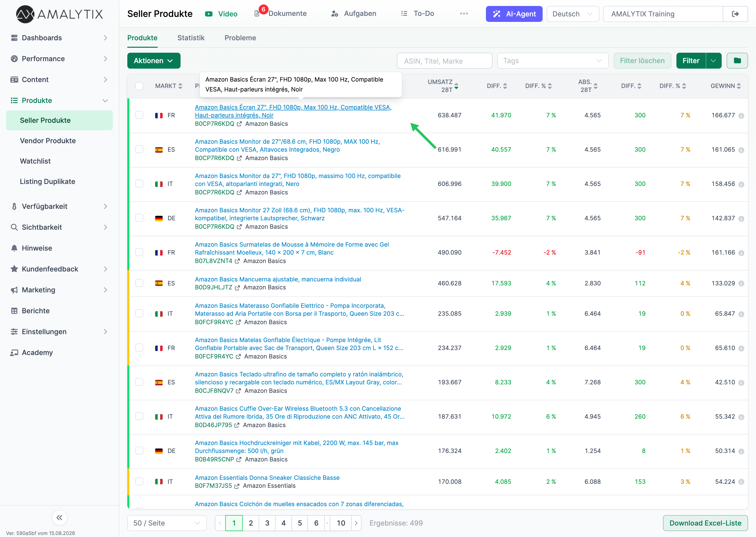Open external link for B0CP7R6KDQ in DE row
756x537 pixels.
pos(239,227)
